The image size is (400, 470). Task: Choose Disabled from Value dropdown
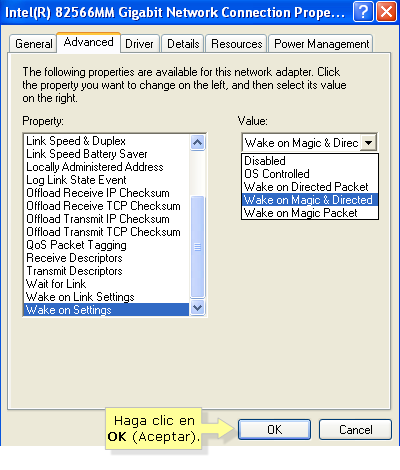tap(310, 161)
